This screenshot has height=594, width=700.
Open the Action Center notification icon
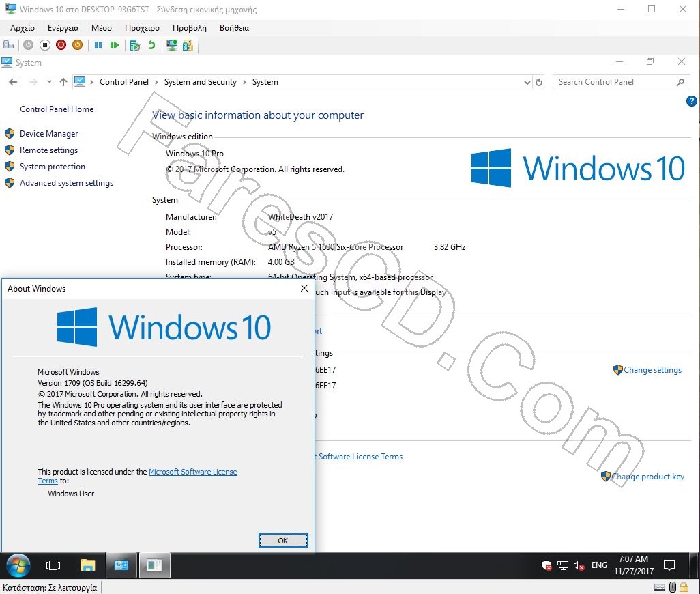pos(669,565)
